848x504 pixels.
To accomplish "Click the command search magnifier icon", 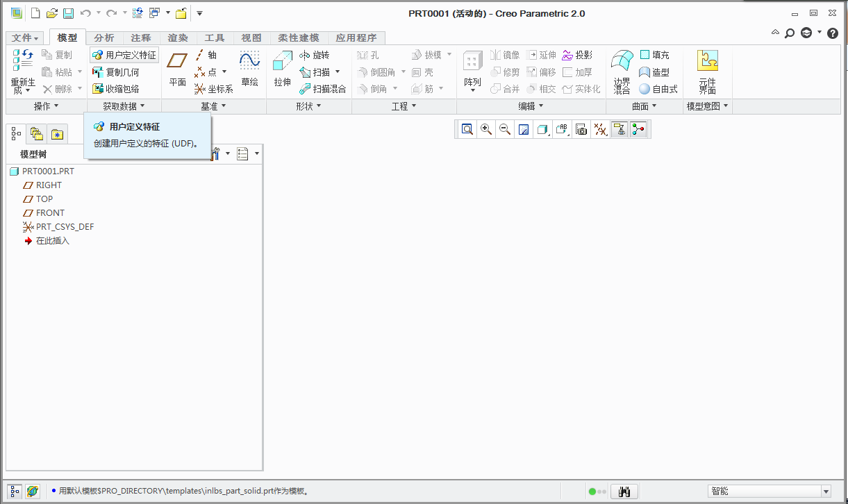I will (790, 33).
